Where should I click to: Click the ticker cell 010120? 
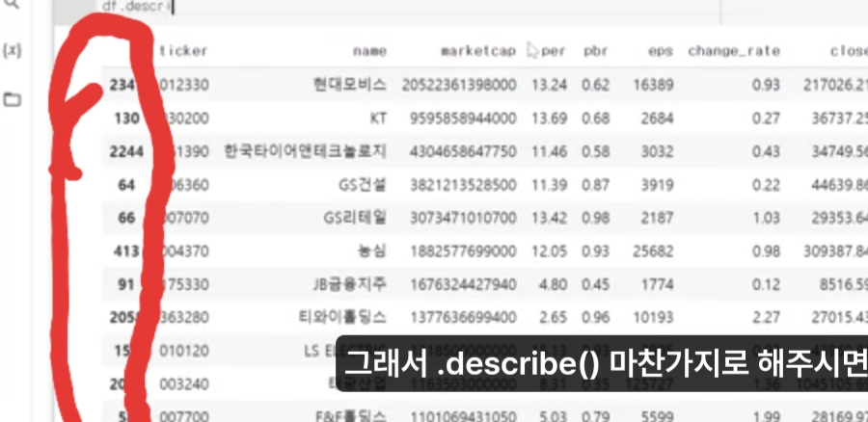[183, 351]
